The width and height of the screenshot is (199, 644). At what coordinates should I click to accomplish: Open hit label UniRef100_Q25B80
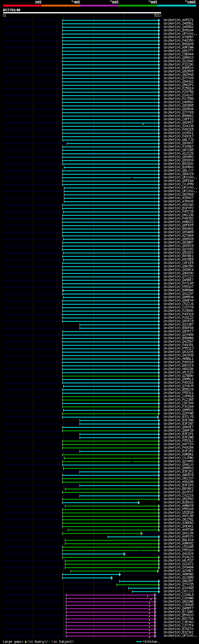click(178, 376)
